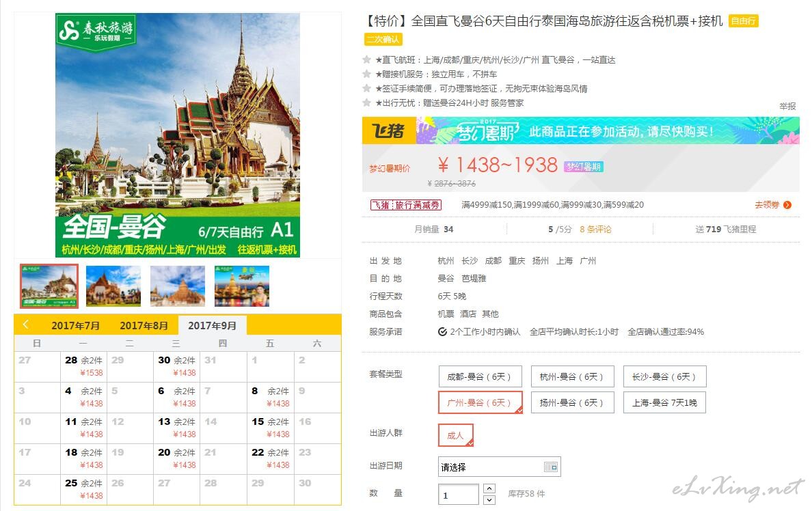Pick September 22 departure date
This screenshot has height=511, width=812.
(270, 458)
